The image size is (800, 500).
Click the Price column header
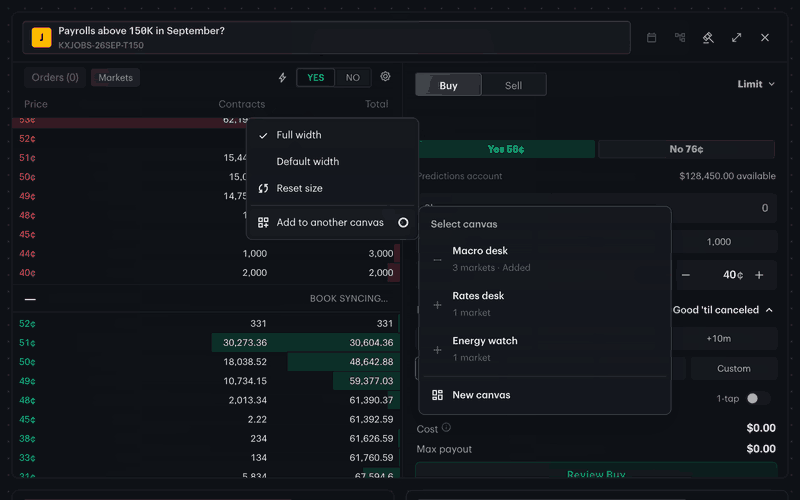point(36,104)
